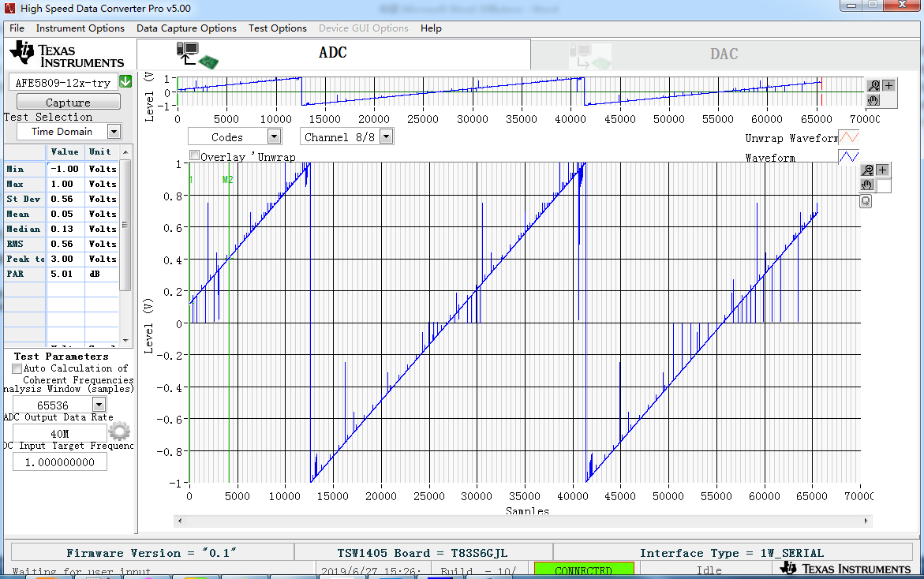Screen dimensions: 924x579
Task: Switch to the ADC tab
Action: [334, 54]
